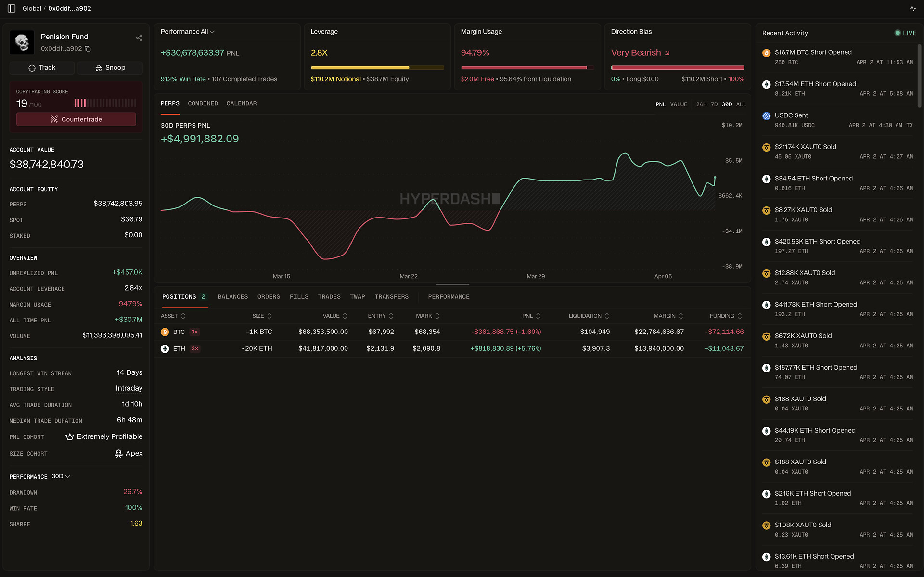Viewport: 924px width, 577px height.
Task: Click the activity pulse icon in top right
Action: pyautogui.click(x=912, y=8)
